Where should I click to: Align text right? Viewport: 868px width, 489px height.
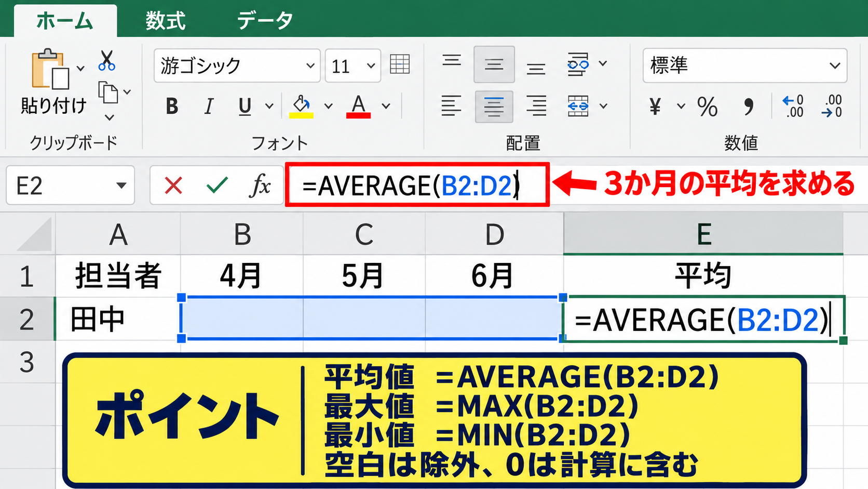(x=536, y=106)
